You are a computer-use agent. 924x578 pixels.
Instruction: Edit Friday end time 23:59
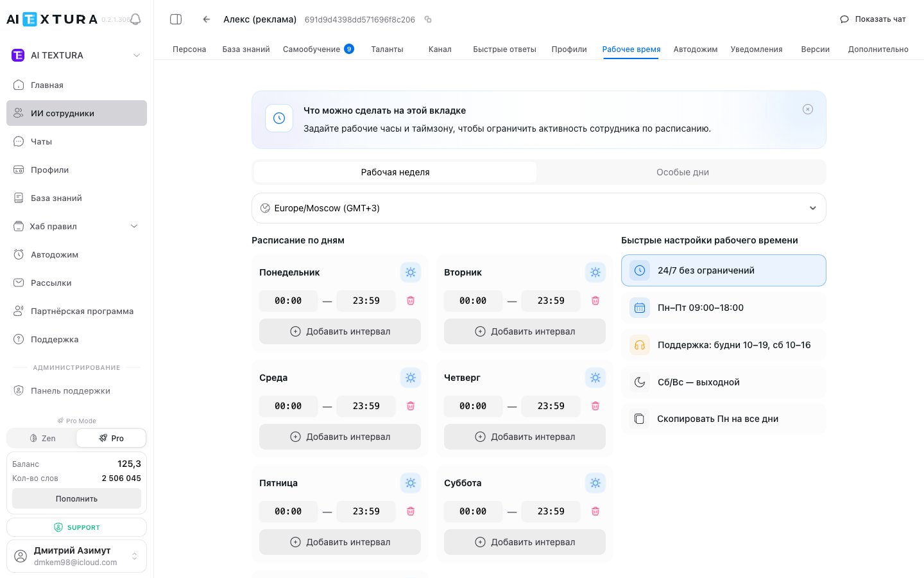[366, 511]
